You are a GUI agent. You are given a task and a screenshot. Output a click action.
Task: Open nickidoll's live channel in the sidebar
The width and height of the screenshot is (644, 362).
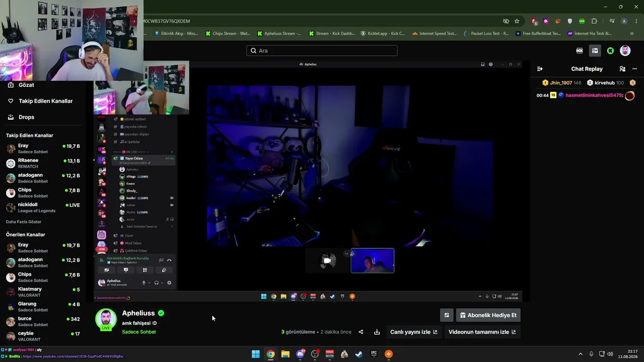43,208
